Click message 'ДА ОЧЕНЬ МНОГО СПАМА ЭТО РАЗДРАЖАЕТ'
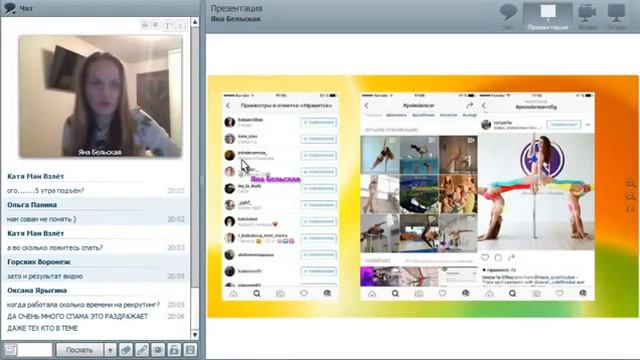Viewport: 640px width, 360px height. (x=77, y=316)
